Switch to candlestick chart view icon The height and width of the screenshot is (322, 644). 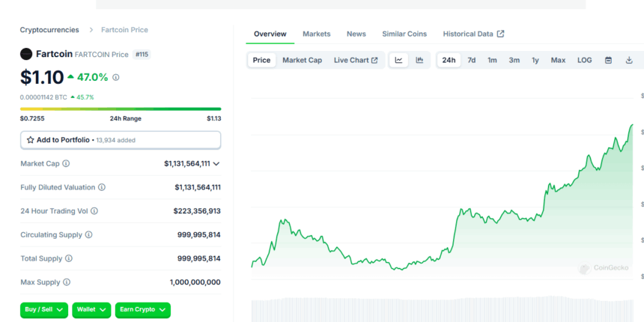(419, 60)
